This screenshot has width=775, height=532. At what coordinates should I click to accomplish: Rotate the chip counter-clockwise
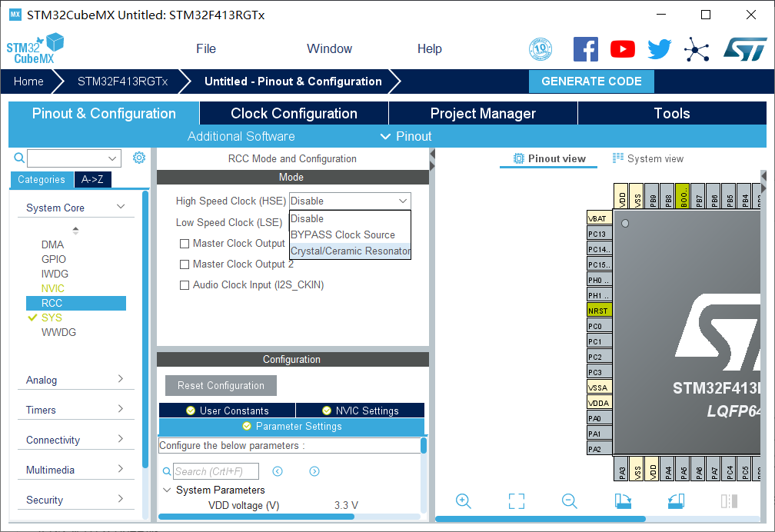676,500
